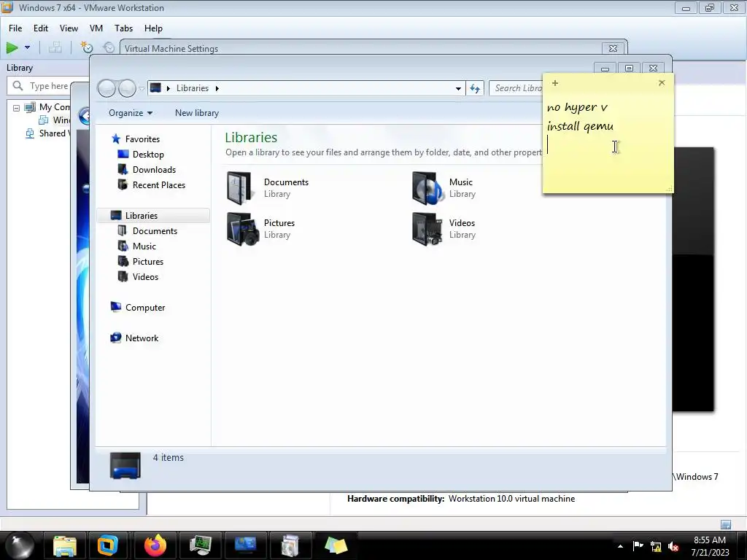Select the Videos library icon
This screenshot has width=747, height=560.
click(x=427, y=229)
